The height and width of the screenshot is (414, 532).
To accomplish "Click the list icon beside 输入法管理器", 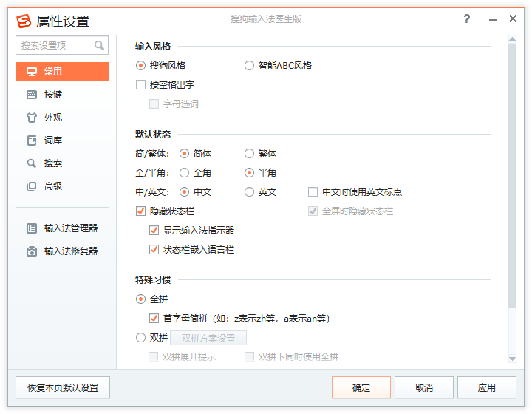I will (x=32, y=228).
